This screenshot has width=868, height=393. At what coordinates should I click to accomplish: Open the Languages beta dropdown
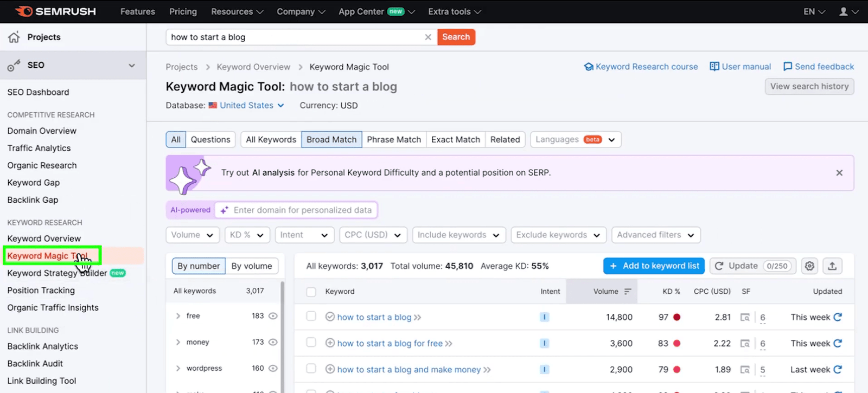point(576,139)
